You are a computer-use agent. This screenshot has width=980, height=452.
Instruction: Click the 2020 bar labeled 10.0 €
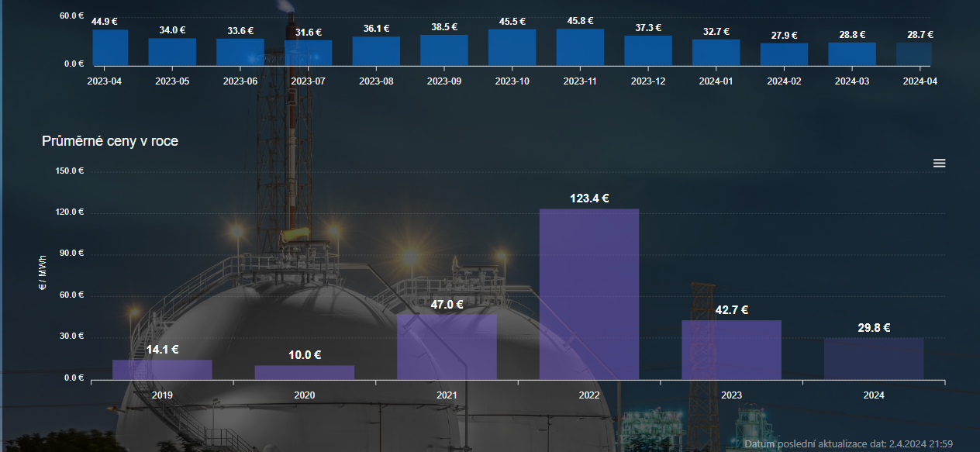305,372
